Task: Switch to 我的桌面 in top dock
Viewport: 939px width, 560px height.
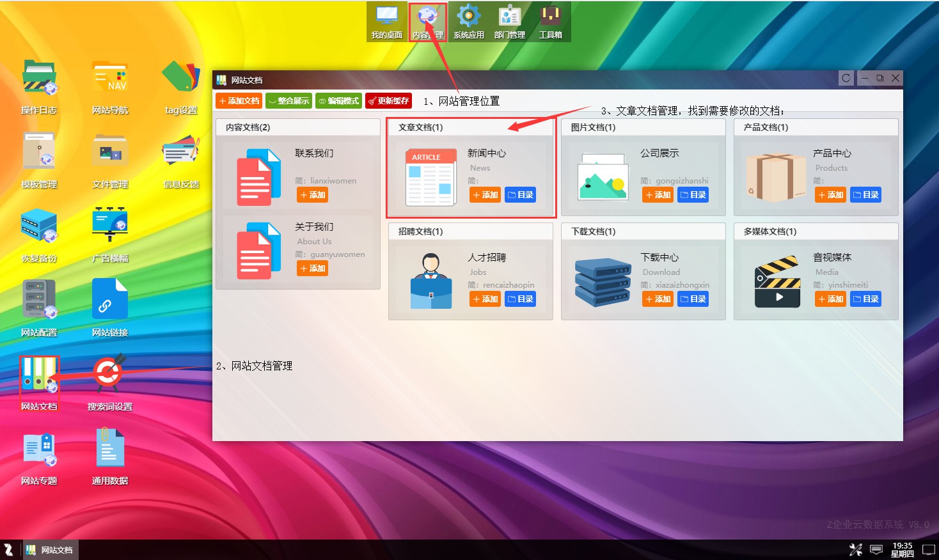Action: tap(387, 22)
